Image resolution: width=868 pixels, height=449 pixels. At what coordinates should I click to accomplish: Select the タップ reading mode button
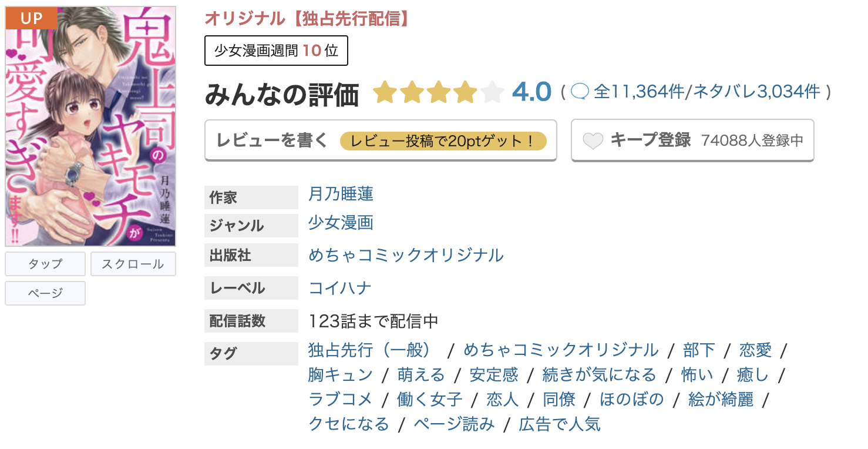click(x=45, y=264)
